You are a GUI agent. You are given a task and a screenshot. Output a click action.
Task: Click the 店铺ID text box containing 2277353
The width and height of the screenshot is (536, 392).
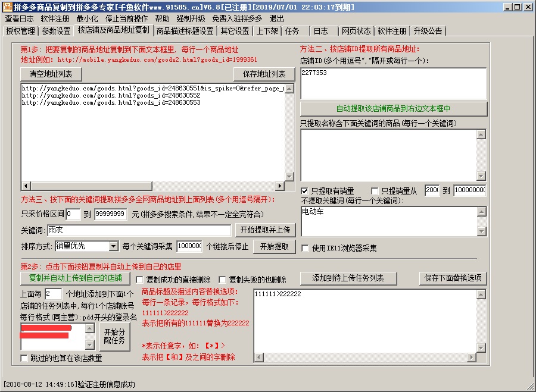(393, 84)
